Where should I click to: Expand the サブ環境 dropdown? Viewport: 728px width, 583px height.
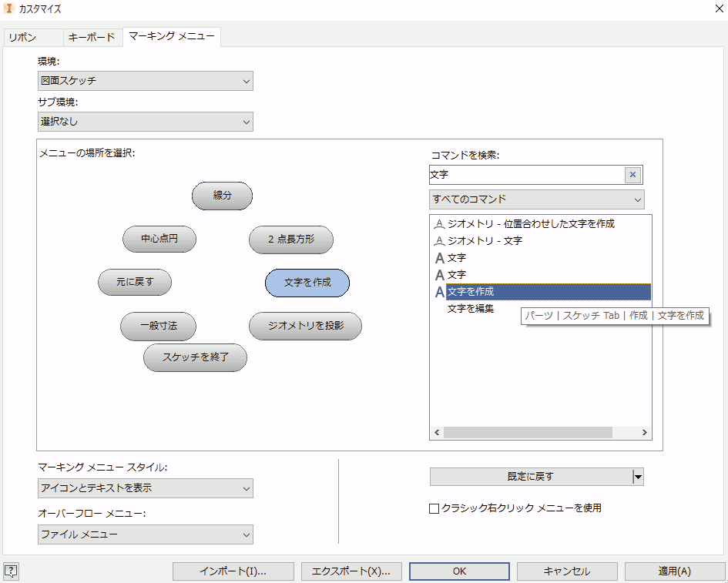(x=145, y=122)
